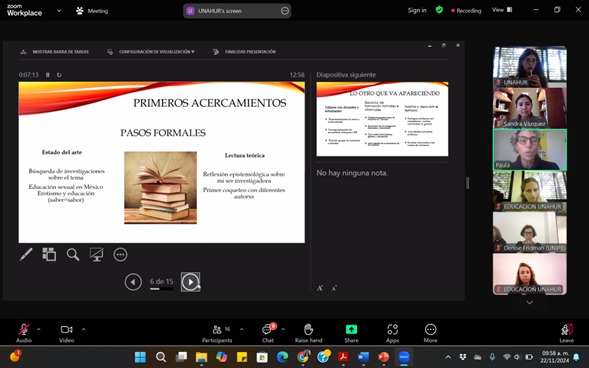This screenshot has height=368, width=589.
Task: Expand the Chat options arrow
Action: (283, 329)
